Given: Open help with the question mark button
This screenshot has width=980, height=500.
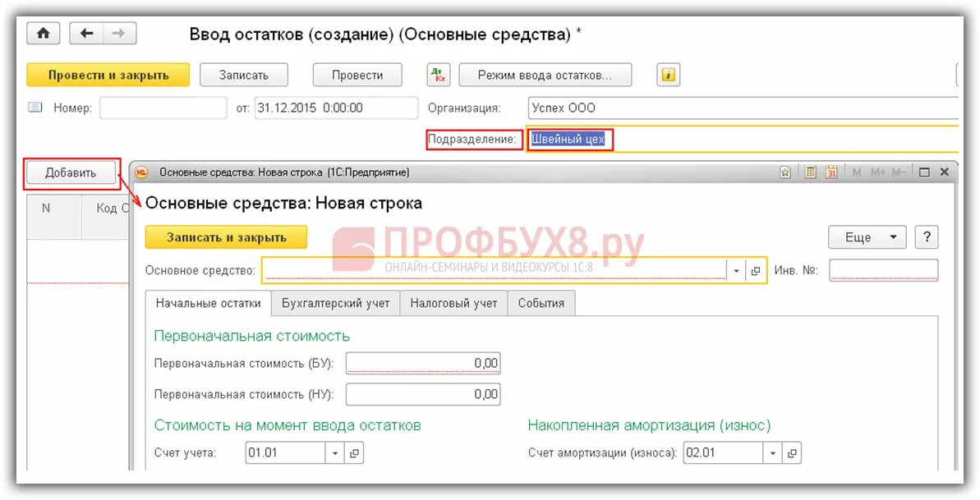Looking at the screenshot, I should pos(927,237).
